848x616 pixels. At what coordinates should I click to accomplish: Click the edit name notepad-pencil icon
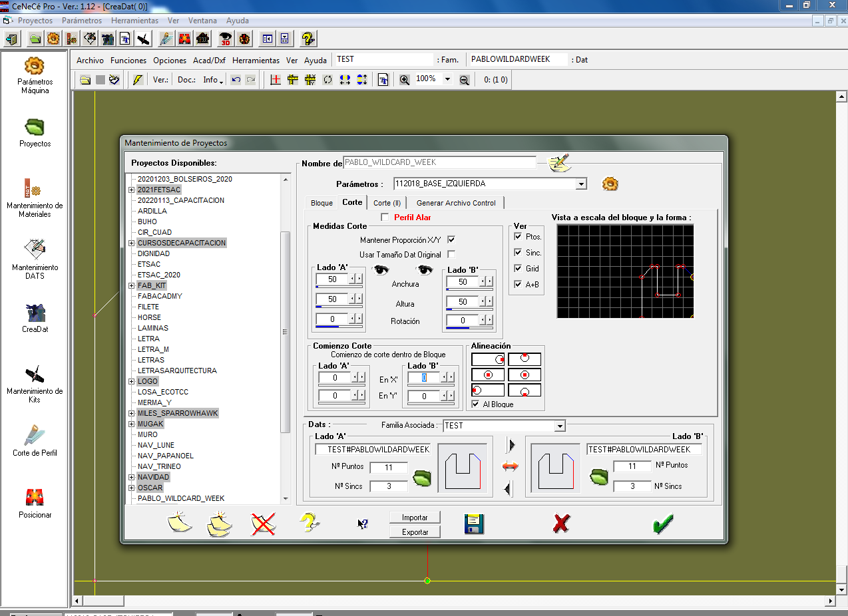559,162
